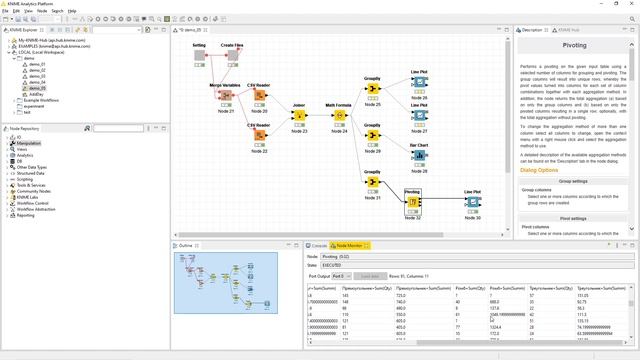Select the gray Setting component node
The width and height of the screenshot is (640, 360).
tap(200, 55)
